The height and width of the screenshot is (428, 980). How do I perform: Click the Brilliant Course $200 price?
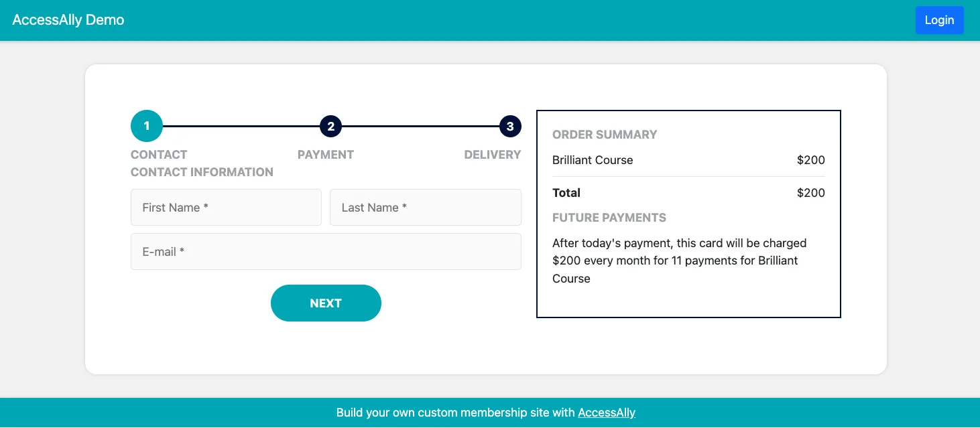click(x=810, y=160)
